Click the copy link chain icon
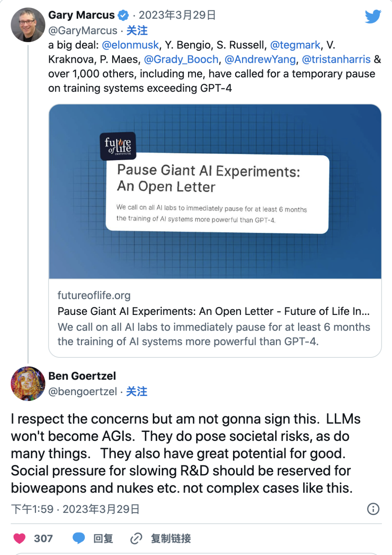This screenshot has width=392, height=555. tap(136, 538)
